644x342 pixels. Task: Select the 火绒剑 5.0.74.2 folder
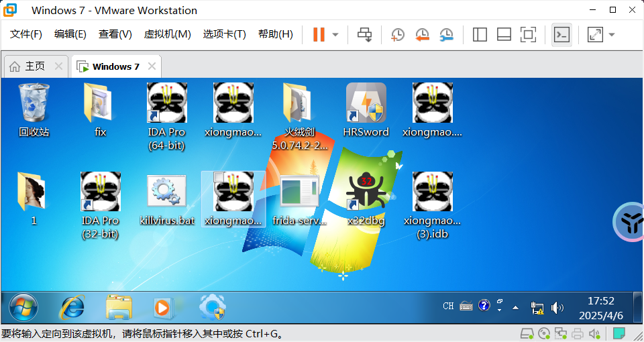click(x=299, y=116)
